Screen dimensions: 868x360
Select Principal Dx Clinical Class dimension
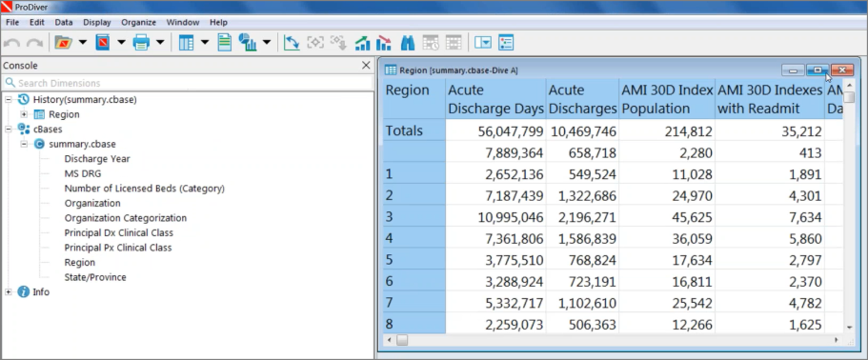pyautogui.click(x=118, y=232)
